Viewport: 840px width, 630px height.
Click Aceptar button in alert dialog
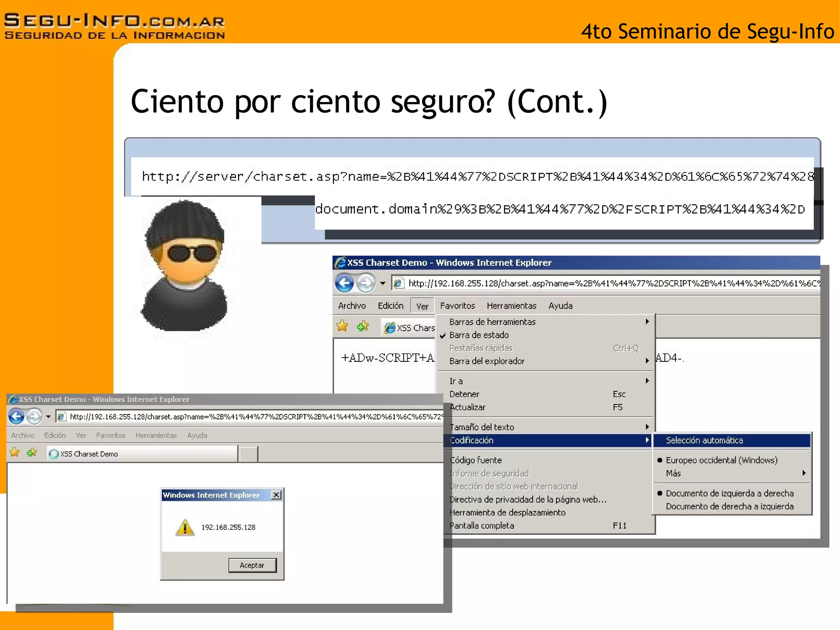(252, 565)
